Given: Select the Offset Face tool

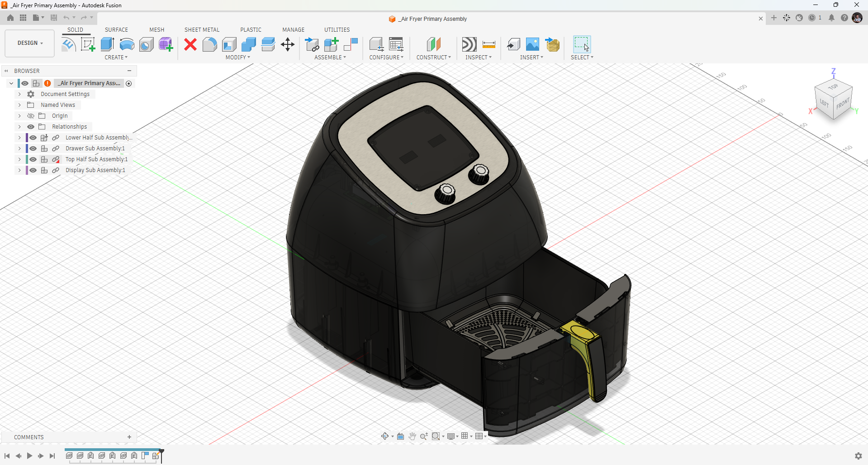Looking at the screenshot, I should (268, 44).
